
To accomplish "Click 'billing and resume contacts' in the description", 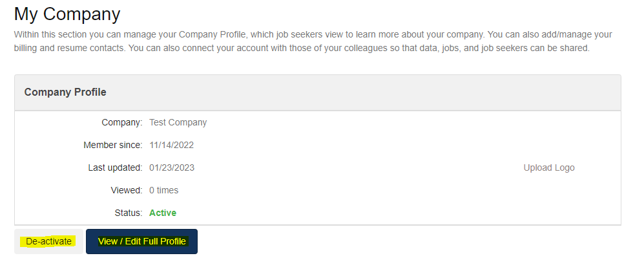I will pos(69,48).
